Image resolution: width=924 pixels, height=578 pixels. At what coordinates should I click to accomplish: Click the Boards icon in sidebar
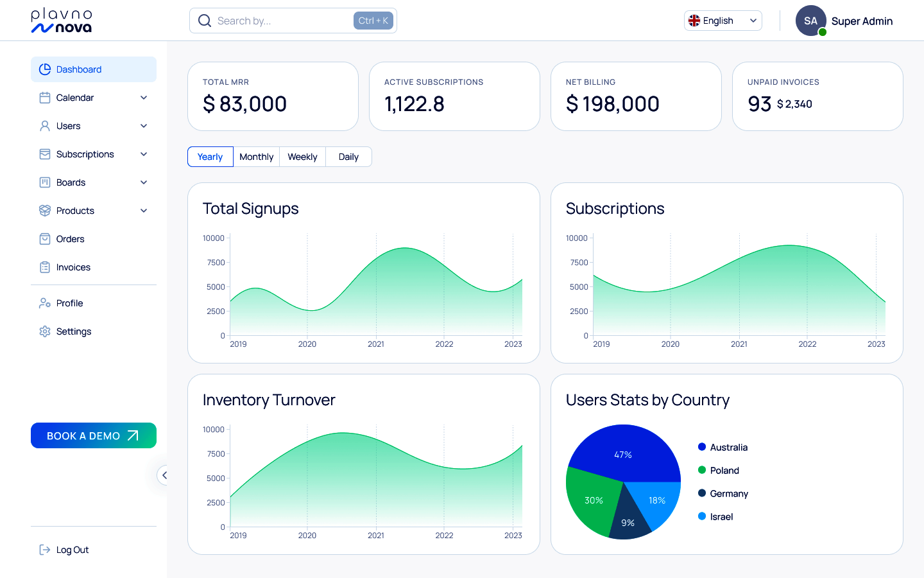(x=45, y=182)
